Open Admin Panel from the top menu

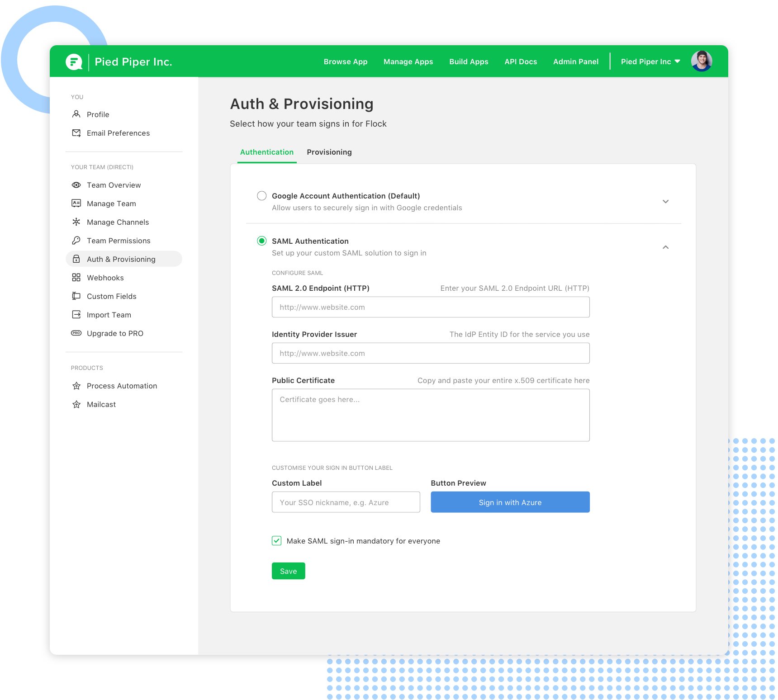pyautogui.click(x=575, y=61)
